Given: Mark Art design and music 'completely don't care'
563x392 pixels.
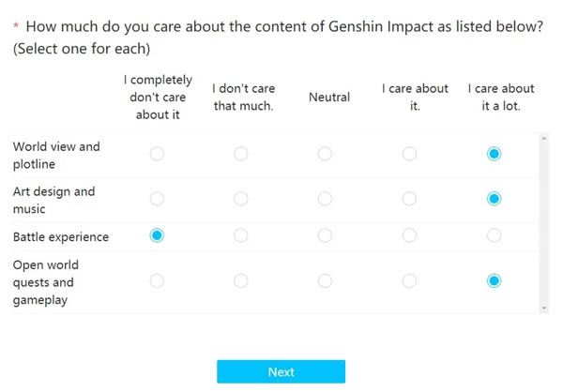Looking at the screenshot, I should tap(157, 199).
